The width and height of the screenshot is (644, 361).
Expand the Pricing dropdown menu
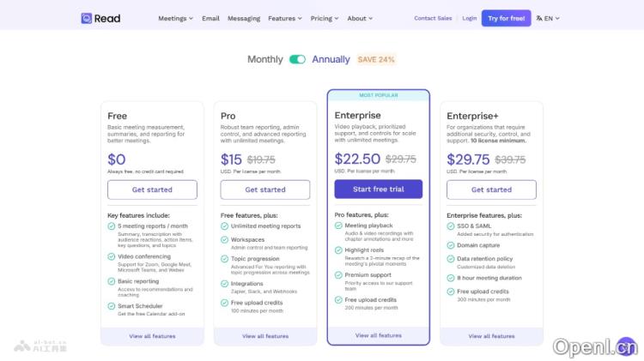coord(324,18)
